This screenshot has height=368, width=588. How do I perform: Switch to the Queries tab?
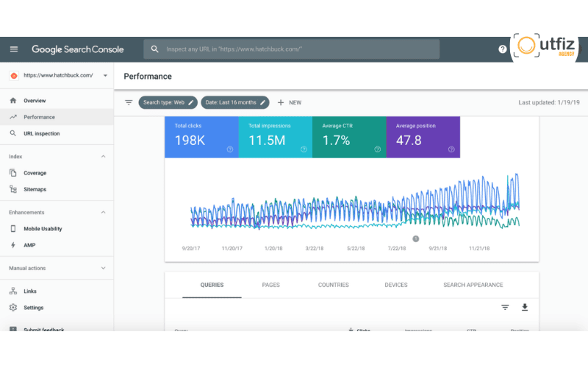tap(212, 285)
